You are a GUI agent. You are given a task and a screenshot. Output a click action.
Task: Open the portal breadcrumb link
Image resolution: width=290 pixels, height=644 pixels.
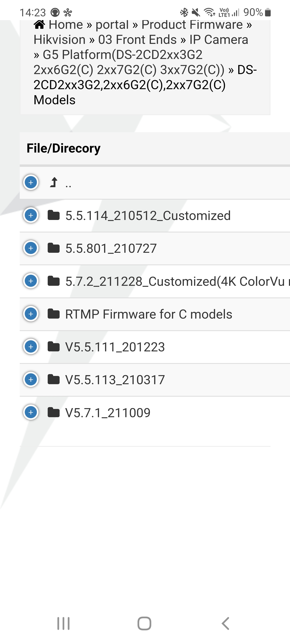[112, 25]
